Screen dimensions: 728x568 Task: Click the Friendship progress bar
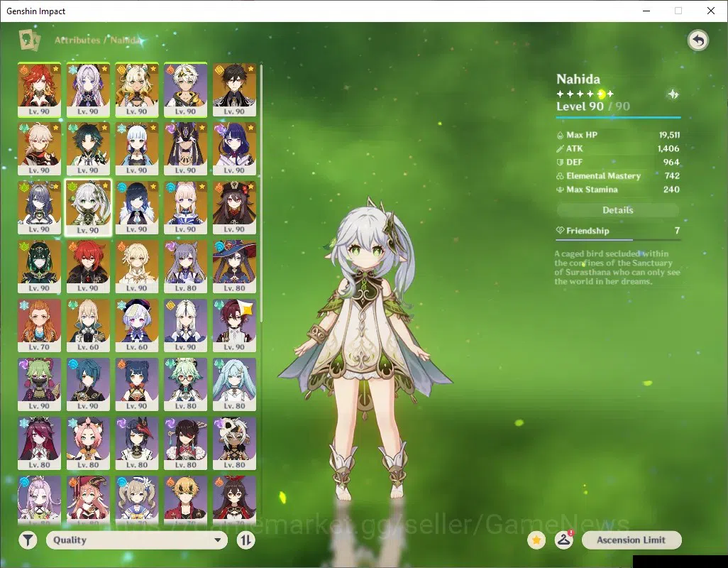[618, 240]
